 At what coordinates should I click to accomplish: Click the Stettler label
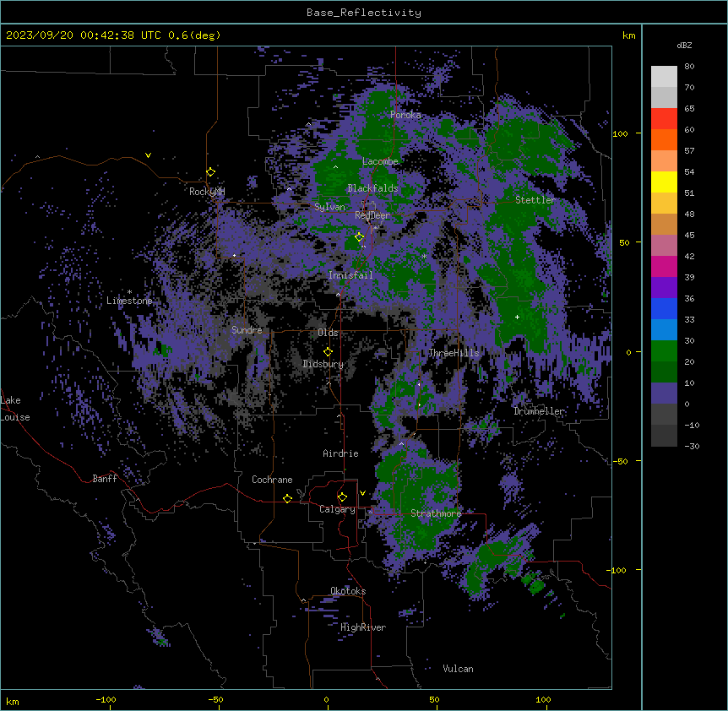click(535, 200)
